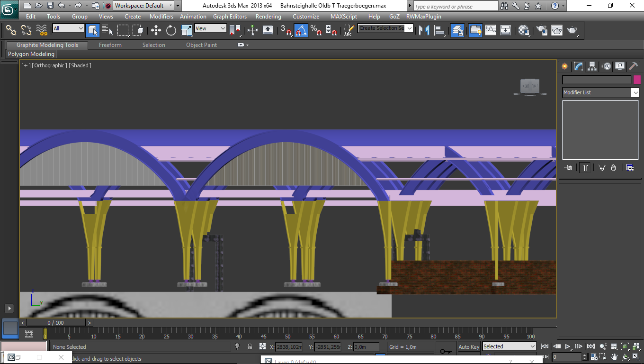Click the Mirror tool icon

pyautogui.click(x=424, y=30)
